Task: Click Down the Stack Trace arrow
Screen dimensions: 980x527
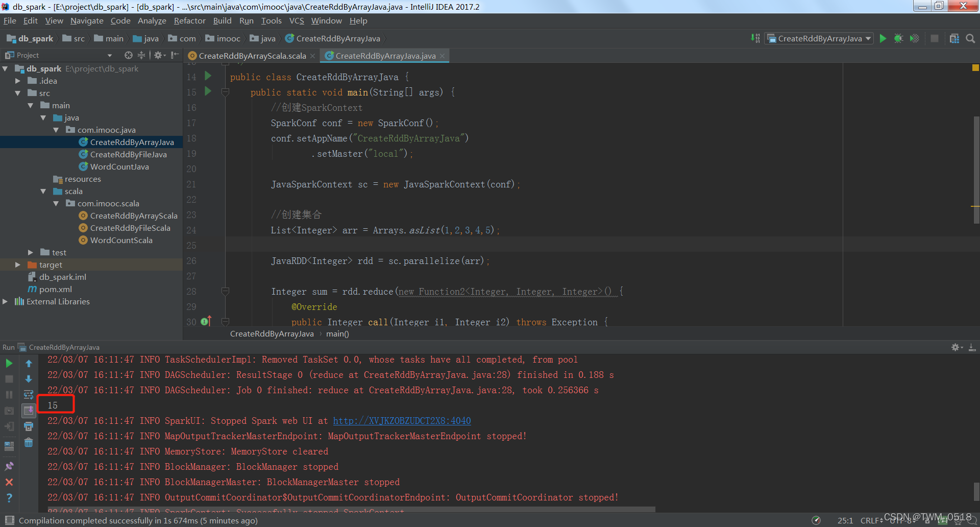Action: pyautogui.click(x=29, y=379)
